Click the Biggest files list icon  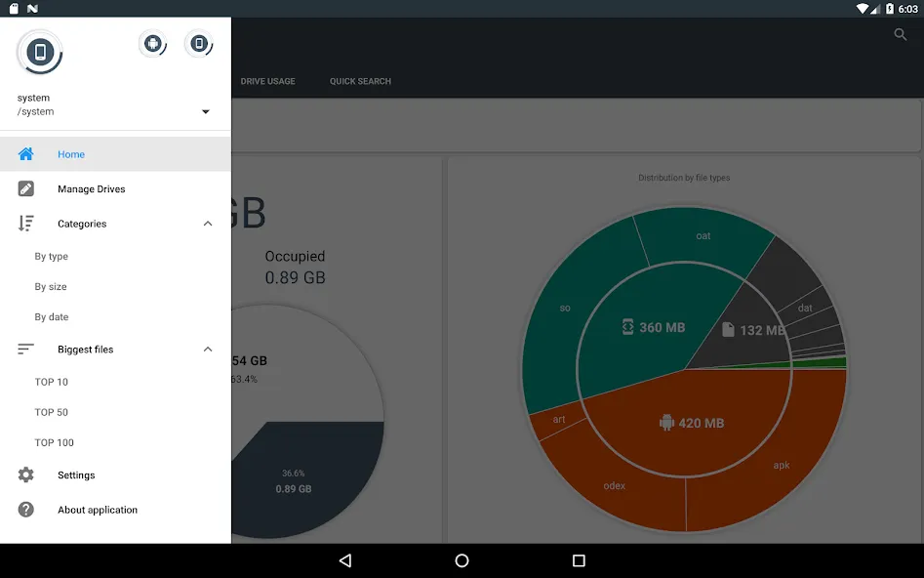pyautogui.click(x=26, y=350)
